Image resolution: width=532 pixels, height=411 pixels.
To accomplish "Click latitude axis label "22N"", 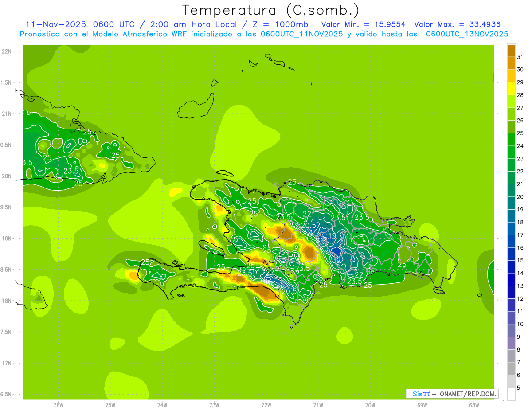I will [7, 51].
